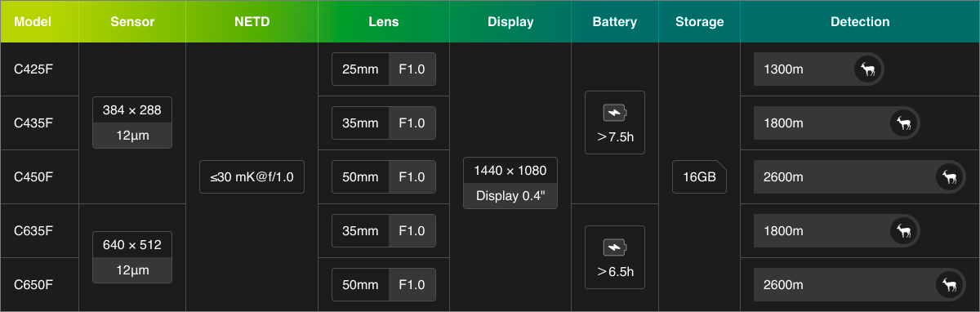Click the NETD column header
This screenshot has width=980, height=312.
(252, 21)
